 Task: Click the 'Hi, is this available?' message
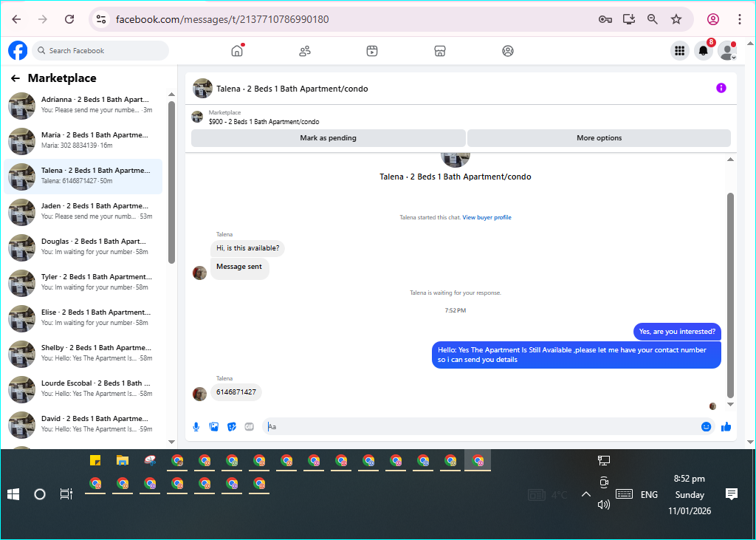tap(248, 248)
